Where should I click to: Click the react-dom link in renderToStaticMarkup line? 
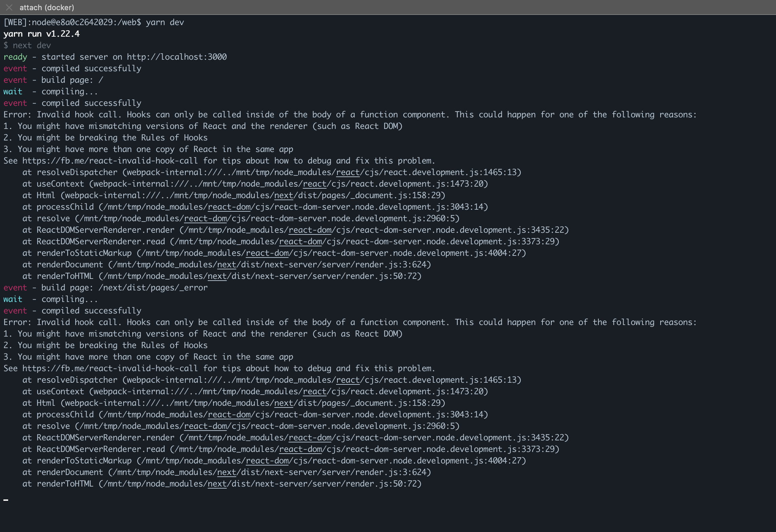tap(266, 253)
